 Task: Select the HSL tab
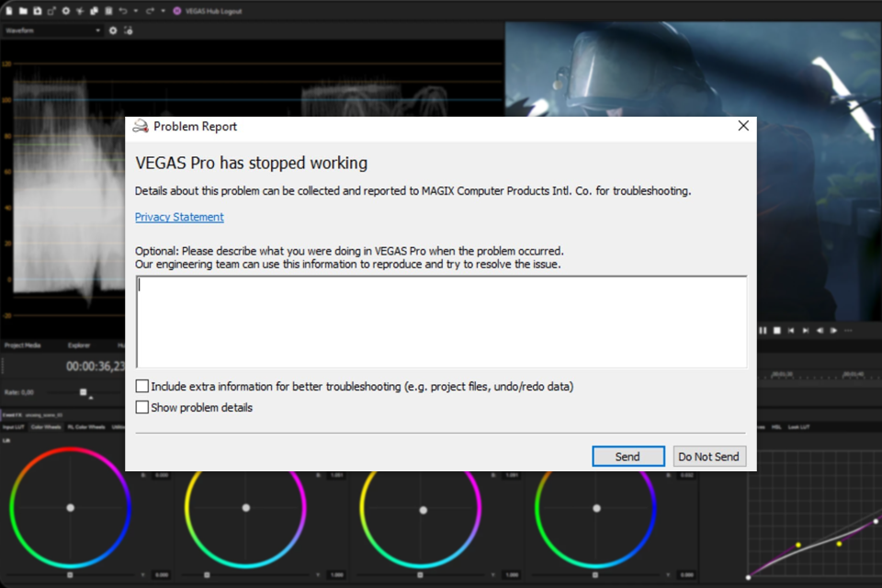pyautogui.click(x=776, y=427)
